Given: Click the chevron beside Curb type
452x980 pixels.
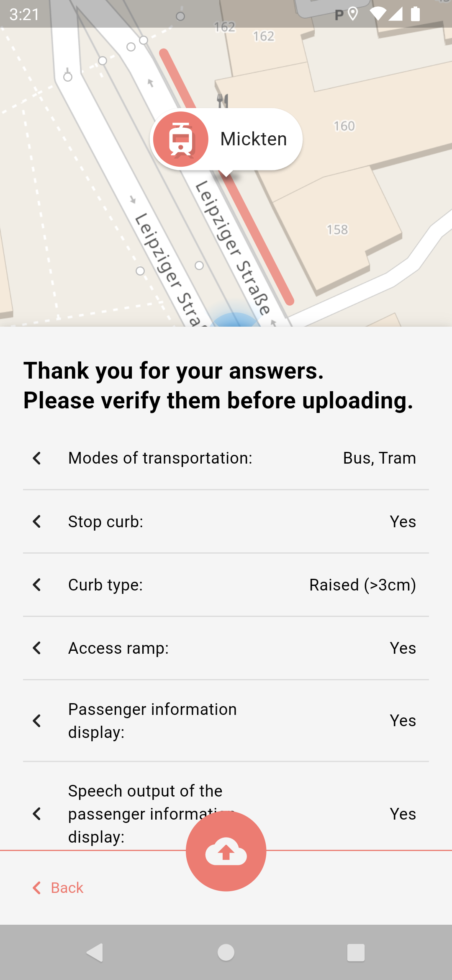Looking at the screenshot, I should coord(37,585).
